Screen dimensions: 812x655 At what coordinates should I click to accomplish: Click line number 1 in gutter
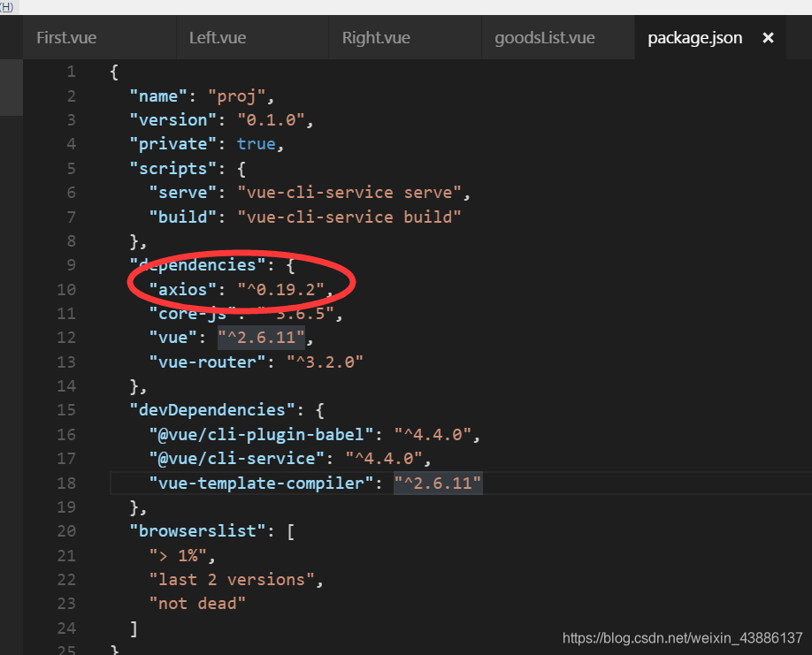click(x=72, y=72)
